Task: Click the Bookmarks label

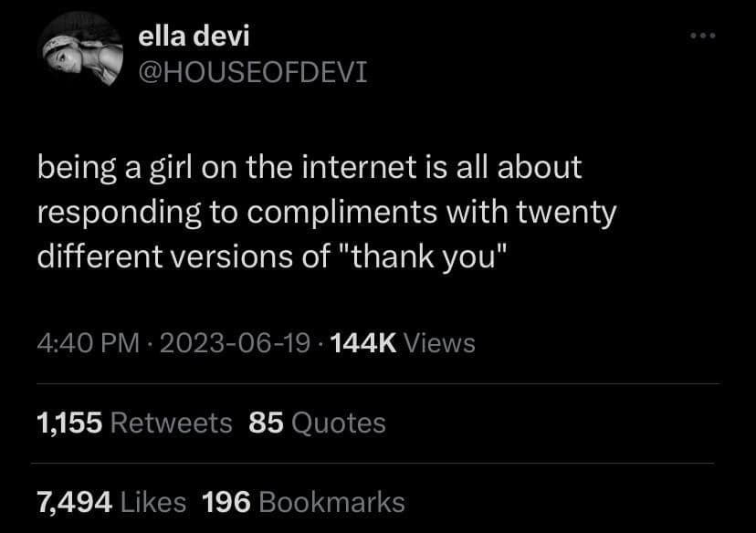Action: 332,501
